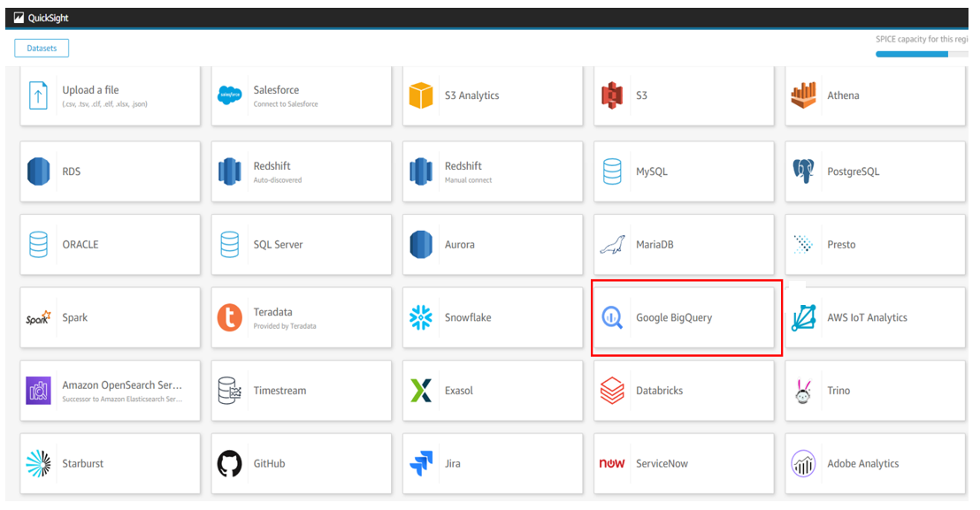The image size is (980, 510).
Task: Click the "Snowflake" label
Action: click(468, 317)
